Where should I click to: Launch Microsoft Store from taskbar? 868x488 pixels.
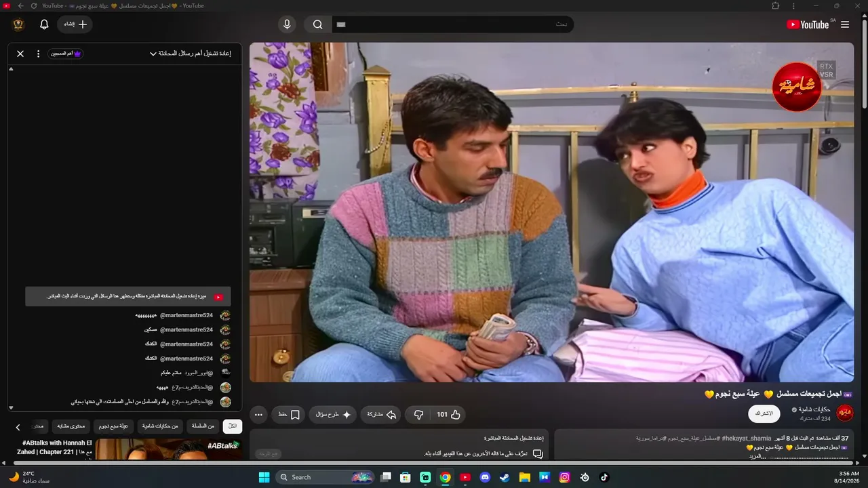pyautogui.click(x=406, y=477)
